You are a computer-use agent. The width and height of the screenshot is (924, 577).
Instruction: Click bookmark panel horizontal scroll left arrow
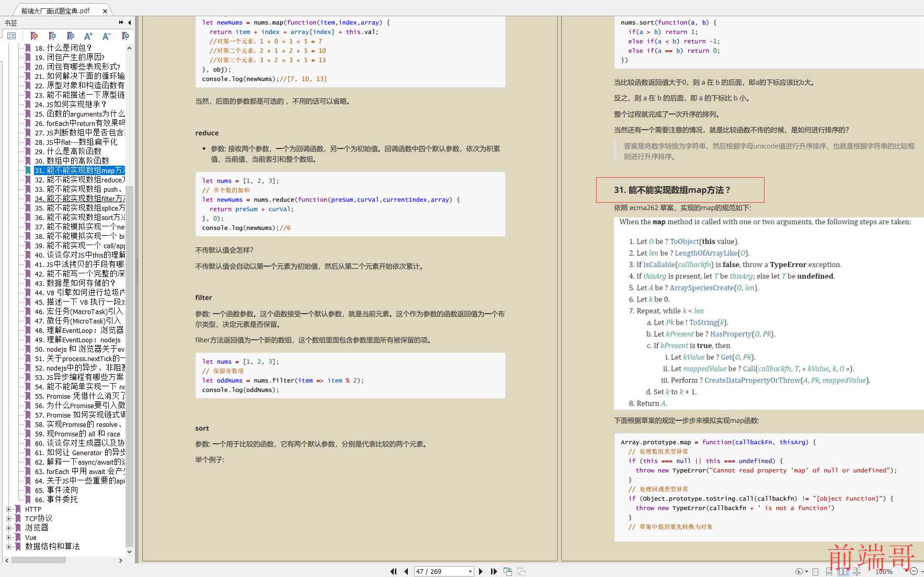pos(7,560)
